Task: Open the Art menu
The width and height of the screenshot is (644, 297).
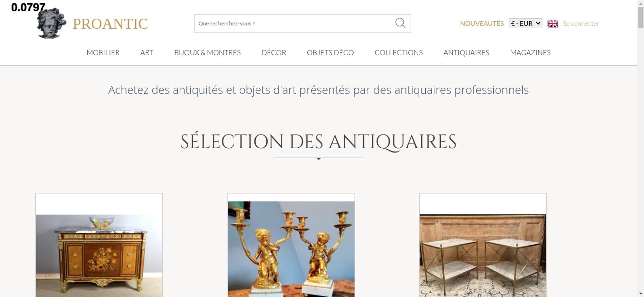Action: 147,52
